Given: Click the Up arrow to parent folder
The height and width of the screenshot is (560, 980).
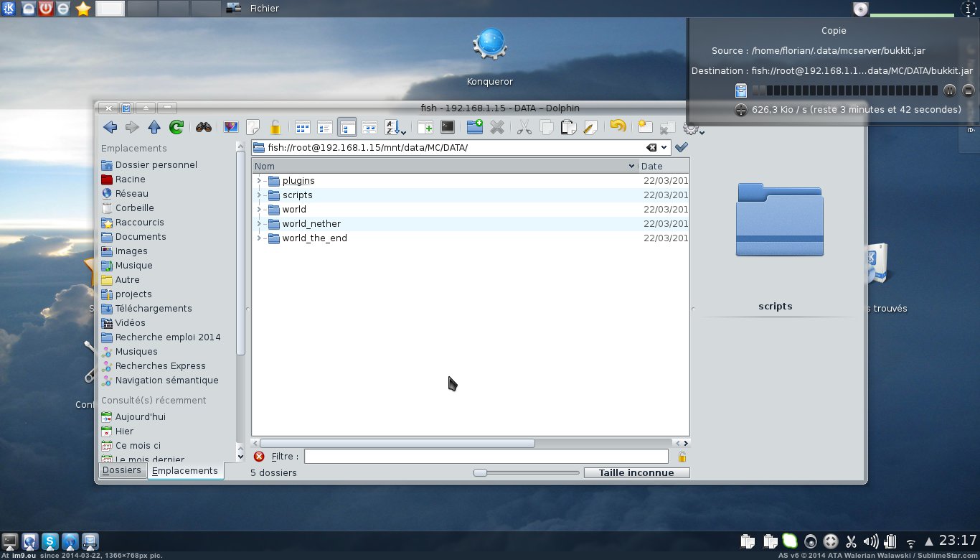Looking at the screenshot, I should pyautogui.click(x=154, y=127).
